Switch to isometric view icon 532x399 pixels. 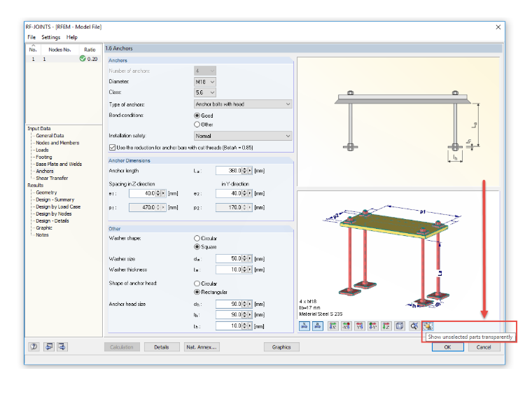400,326
